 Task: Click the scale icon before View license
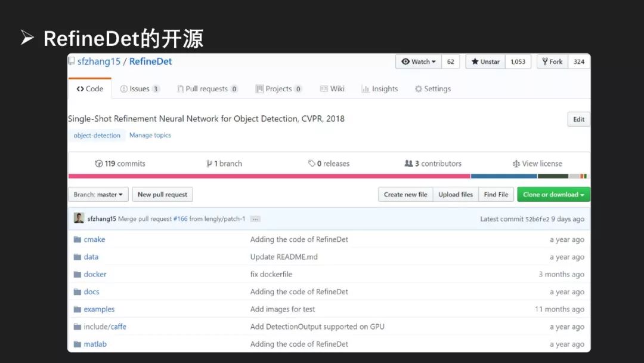(516, 164)
